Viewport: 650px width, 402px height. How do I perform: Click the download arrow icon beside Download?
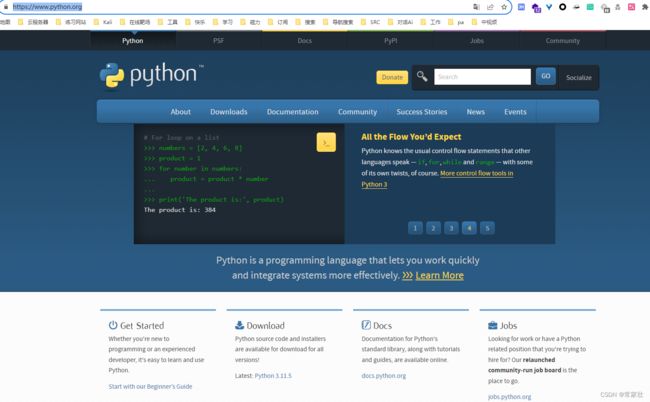click(x=240, y=325)
